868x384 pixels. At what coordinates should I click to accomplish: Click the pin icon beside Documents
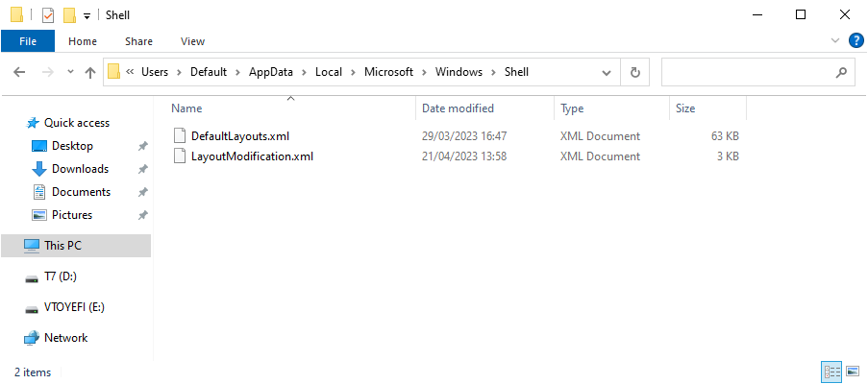tap(143, 192)
